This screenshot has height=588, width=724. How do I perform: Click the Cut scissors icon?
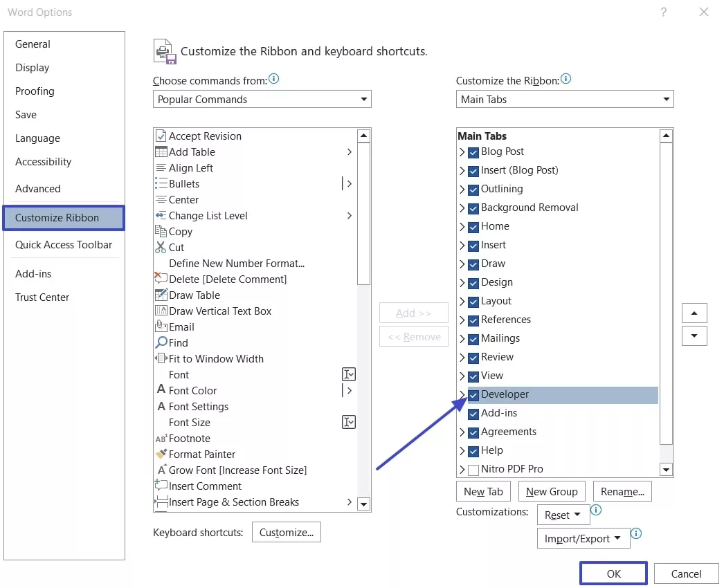160,248
